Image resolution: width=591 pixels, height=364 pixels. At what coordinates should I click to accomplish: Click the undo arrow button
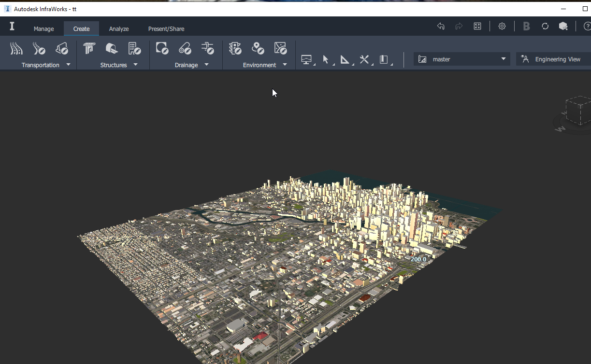[x=440, y=26]
